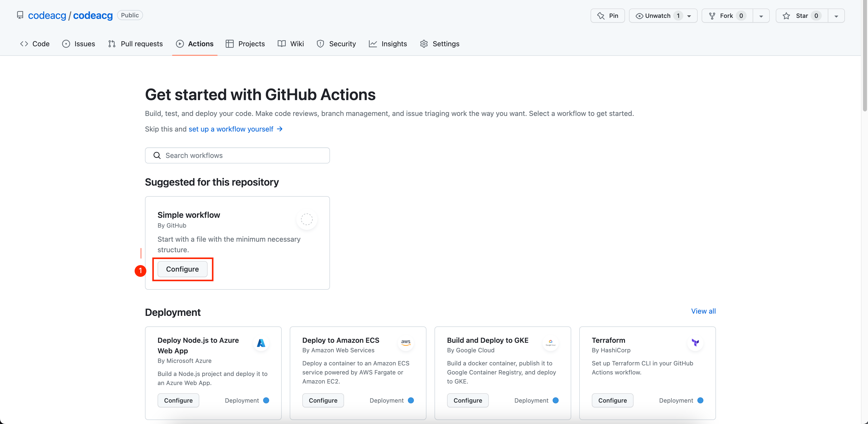Screen dimensions: 868x424
Task: Click the blue Deployment dot on Terraform card
Action: (700, 400)
